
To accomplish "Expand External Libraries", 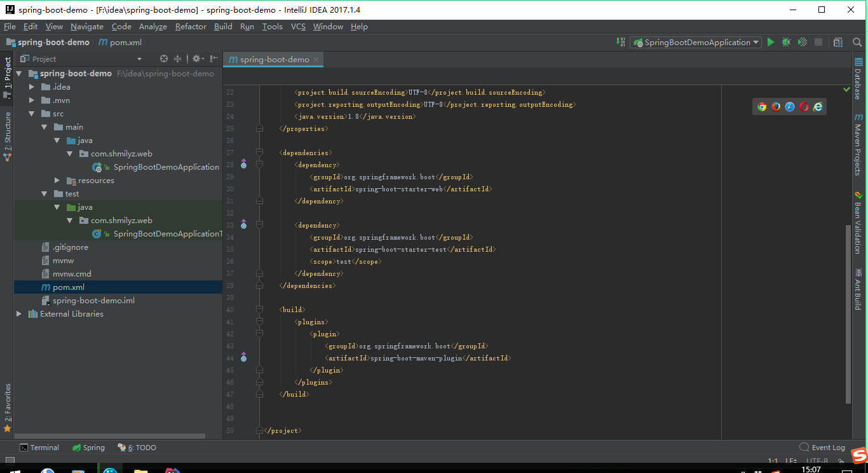I will click(x=18, y=313).
